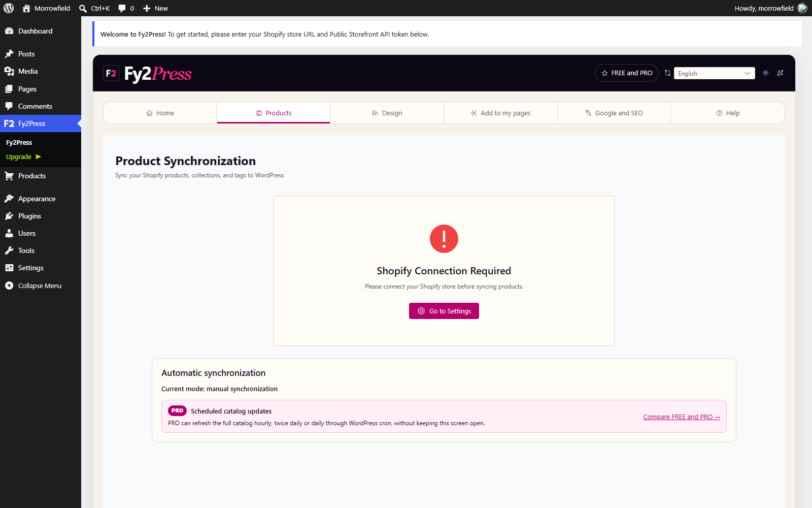Open Tools in the sidebar
Image resolution: width=812 pixels, height=508 pixels.
tap(41, 250)
